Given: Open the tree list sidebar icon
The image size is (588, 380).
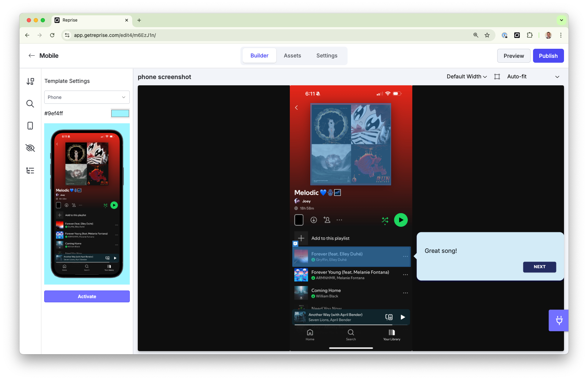Looking at the screenshot, I should click(x=30, y=170).
